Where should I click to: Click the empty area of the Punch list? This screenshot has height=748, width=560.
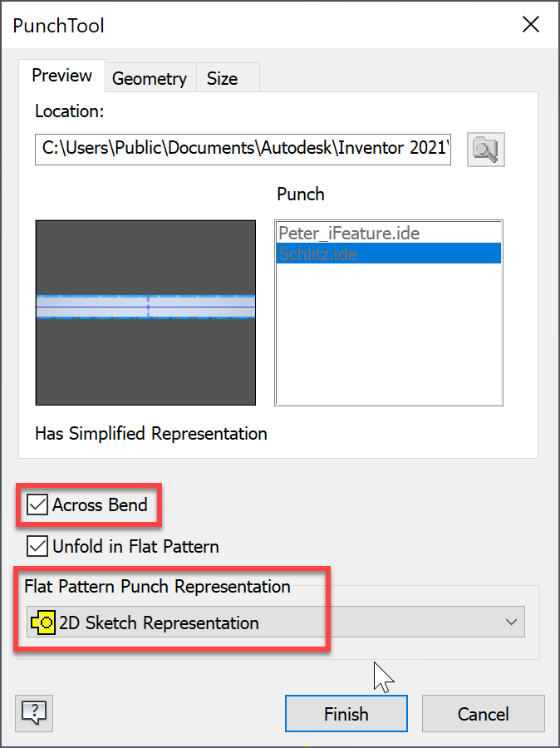point(388,349)
